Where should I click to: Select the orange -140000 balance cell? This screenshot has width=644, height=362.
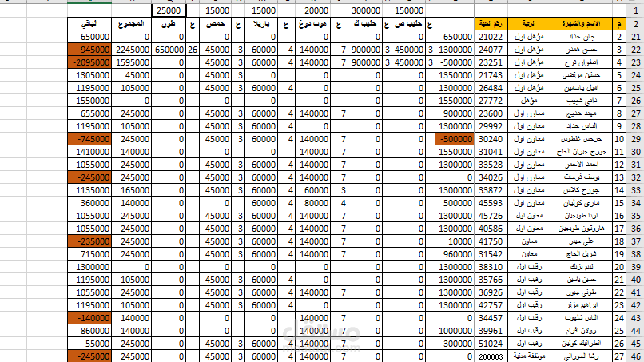(89, 318)
